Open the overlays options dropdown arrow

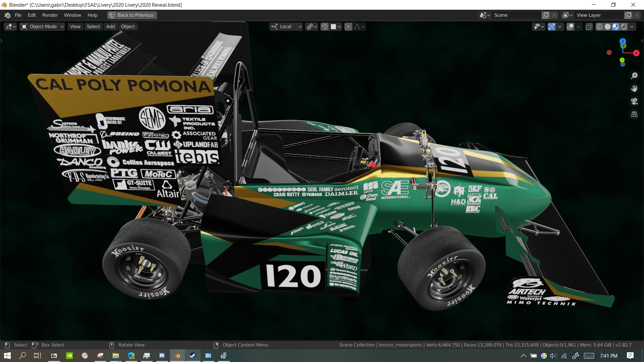[x=578, y=26]
